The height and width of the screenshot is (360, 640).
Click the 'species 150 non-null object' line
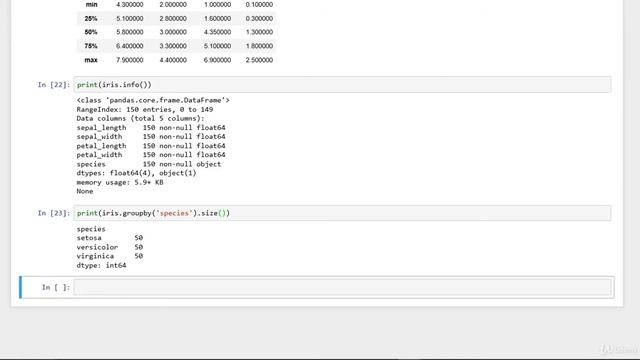[x=149, y=164]
